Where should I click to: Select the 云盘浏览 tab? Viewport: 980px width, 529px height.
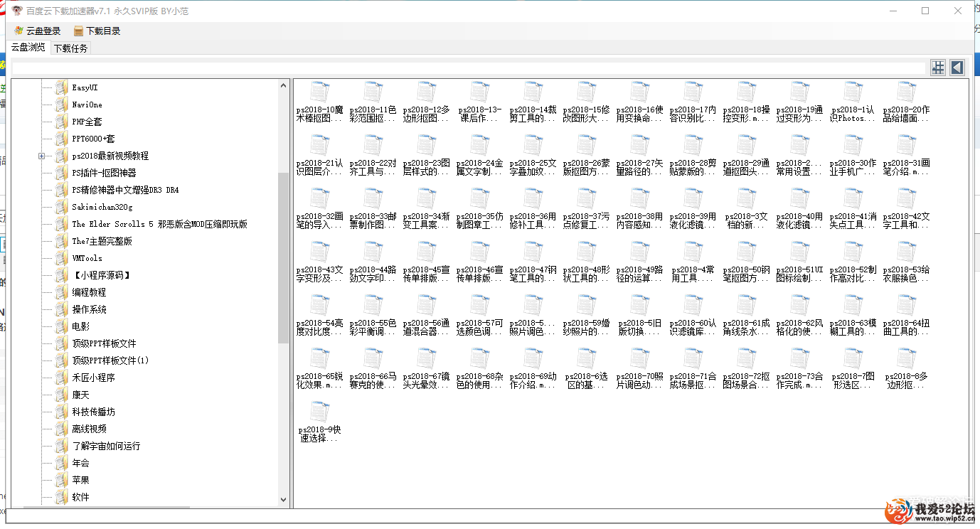[28, 48]
